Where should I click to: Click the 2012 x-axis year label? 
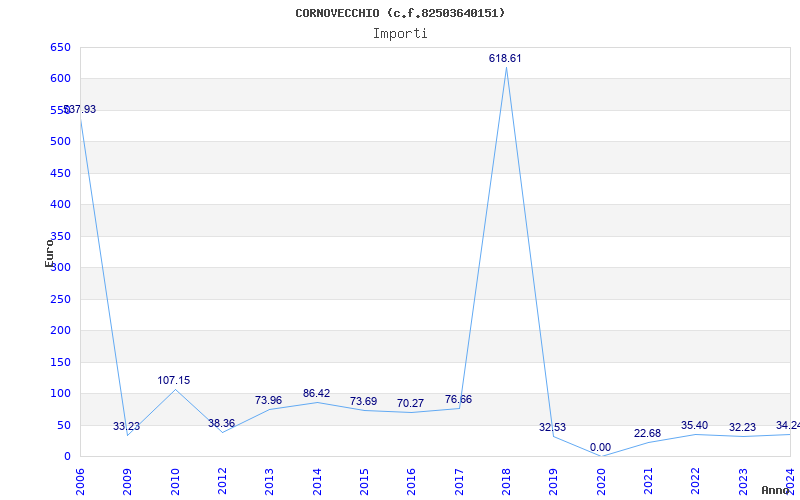pos(222,483)
